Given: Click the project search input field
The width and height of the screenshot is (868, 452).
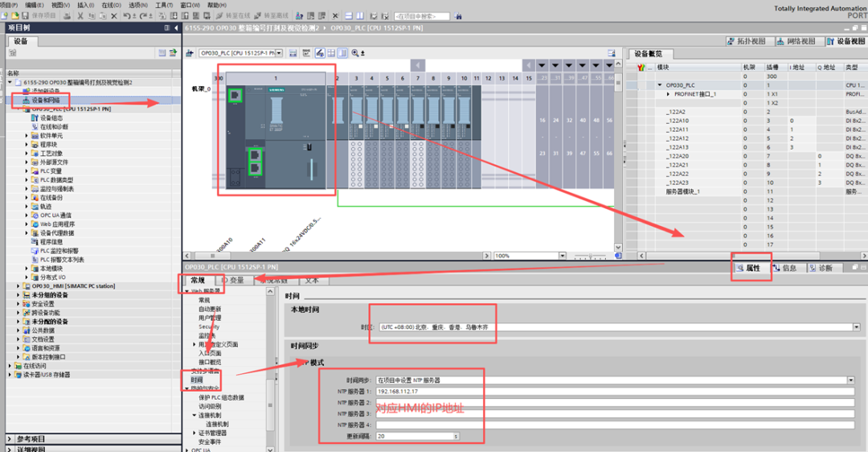Looking at the screenshot, I should click(x=423, y=16).
